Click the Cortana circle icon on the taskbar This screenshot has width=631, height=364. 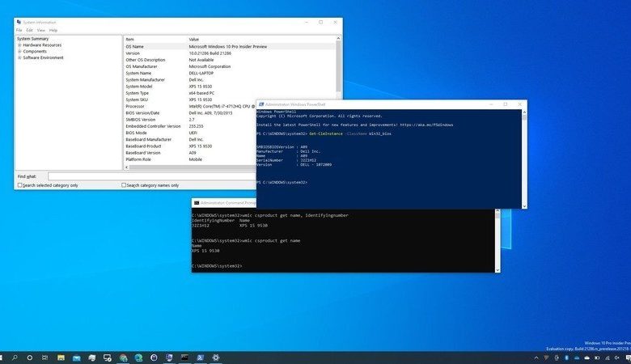tap(30, 358)
